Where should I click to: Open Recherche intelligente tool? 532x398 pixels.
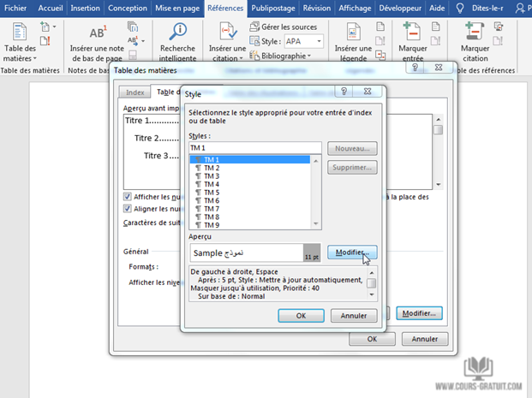pyautogui.click(x=179, y=33)
